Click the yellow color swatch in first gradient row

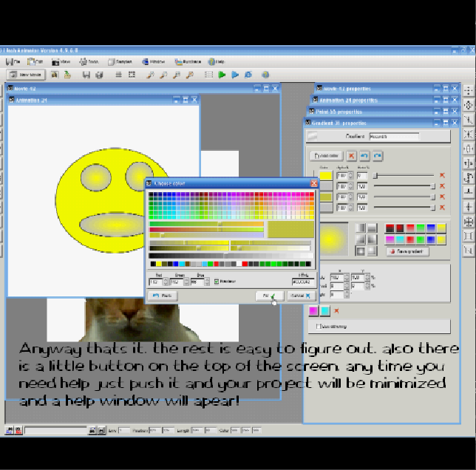[x=324, y=176]
